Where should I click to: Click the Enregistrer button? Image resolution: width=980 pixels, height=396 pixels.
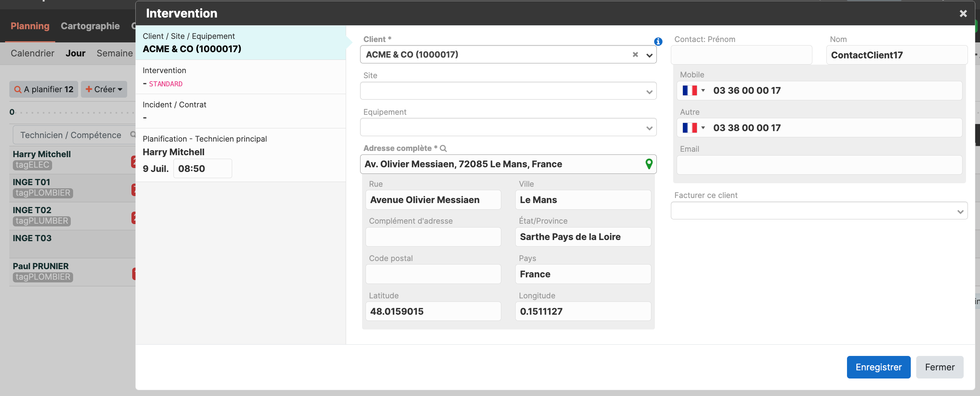[878, 367]
